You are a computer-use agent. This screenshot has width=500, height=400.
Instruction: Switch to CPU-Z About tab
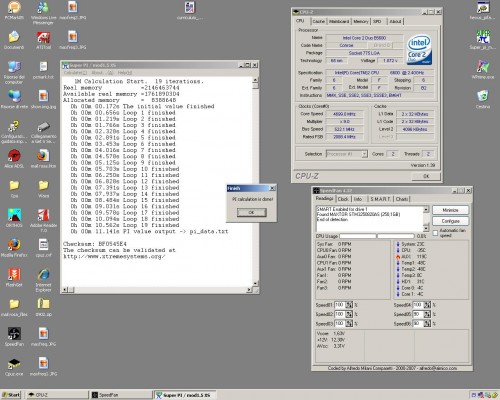point(395,21)
